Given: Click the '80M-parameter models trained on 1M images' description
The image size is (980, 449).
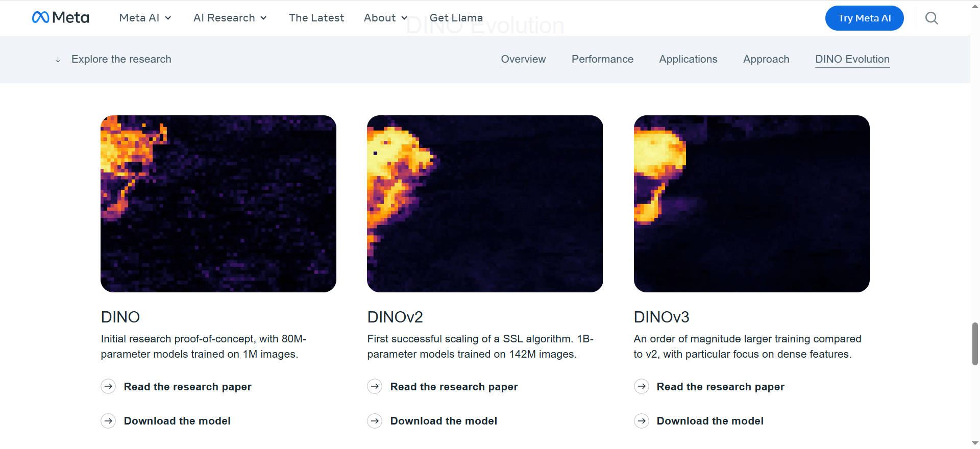Looking at the screenshot, I should click(204, 346).
